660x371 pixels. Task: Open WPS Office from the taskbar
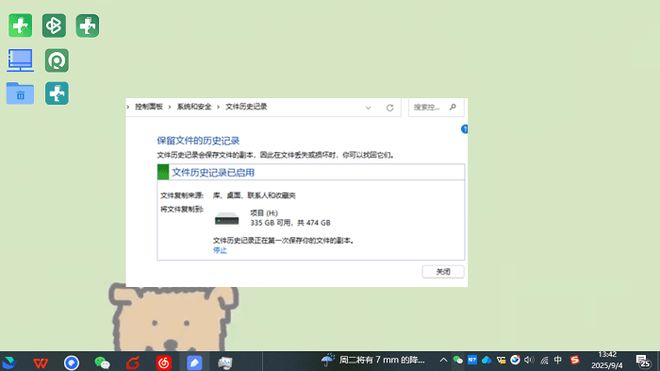[x=40, y=362]
